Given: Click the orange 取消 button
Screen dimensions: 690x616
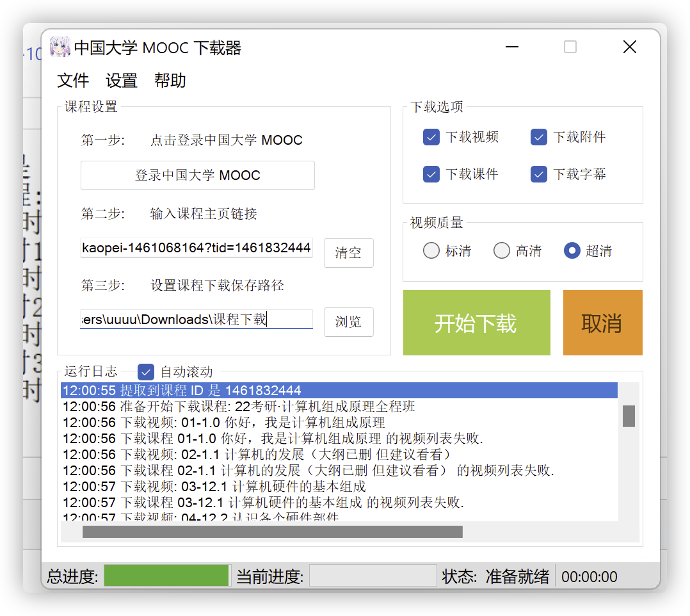Looking at the screenshot, I should tap(603, 323).
